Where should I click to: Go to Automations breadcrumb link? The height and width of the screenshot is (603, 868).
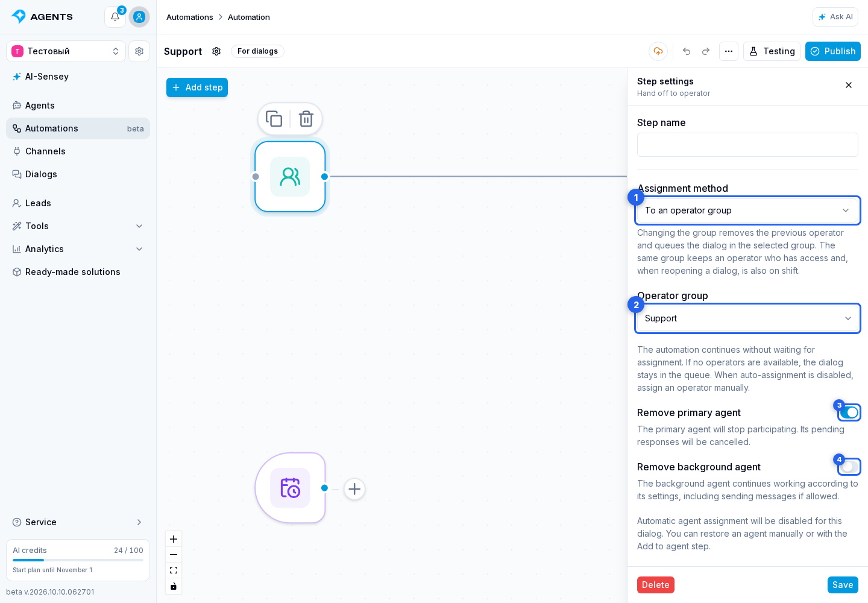pos(190,17)
